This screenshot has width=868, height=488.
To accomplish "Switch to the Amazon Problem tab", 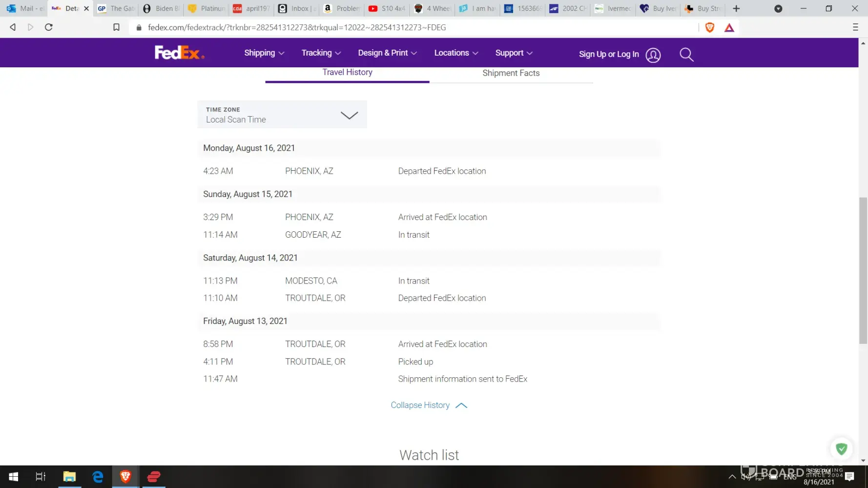I will click(x=341, y=8).
